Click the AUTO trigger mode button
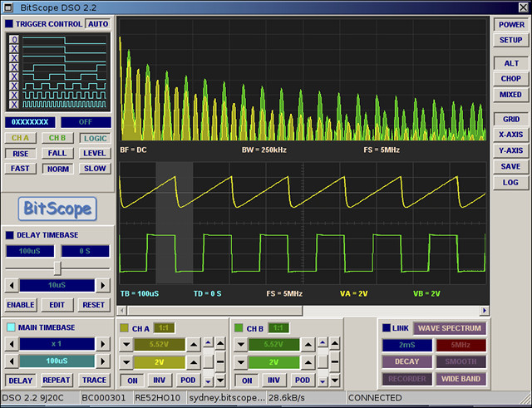532x408 pixels. point(98,24)
